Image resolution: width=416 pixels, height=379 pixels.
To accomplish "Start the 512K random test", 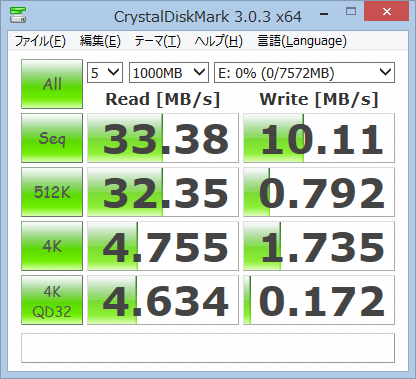I will click(52, 192).
